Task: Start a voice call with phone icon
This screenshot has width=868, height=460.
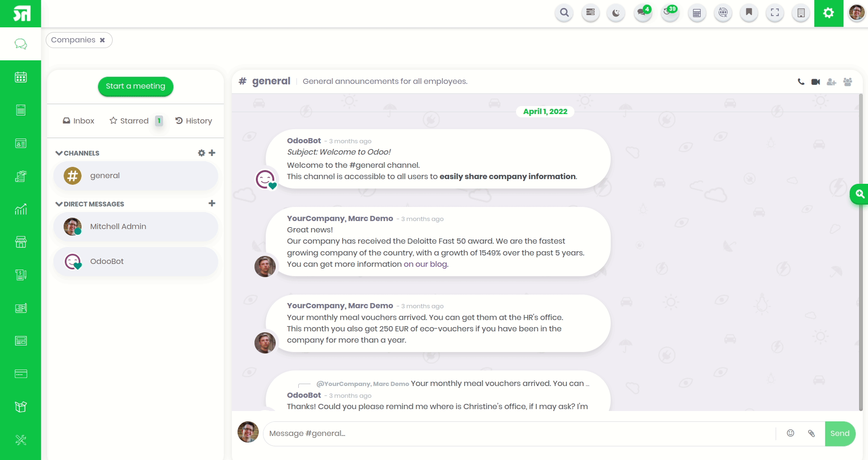Action: pyautogui.click(x=801, y=82)
